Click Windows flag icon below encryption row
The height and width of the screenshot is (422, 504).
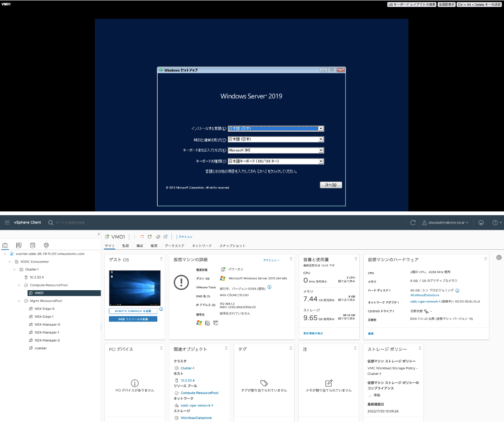199,323
